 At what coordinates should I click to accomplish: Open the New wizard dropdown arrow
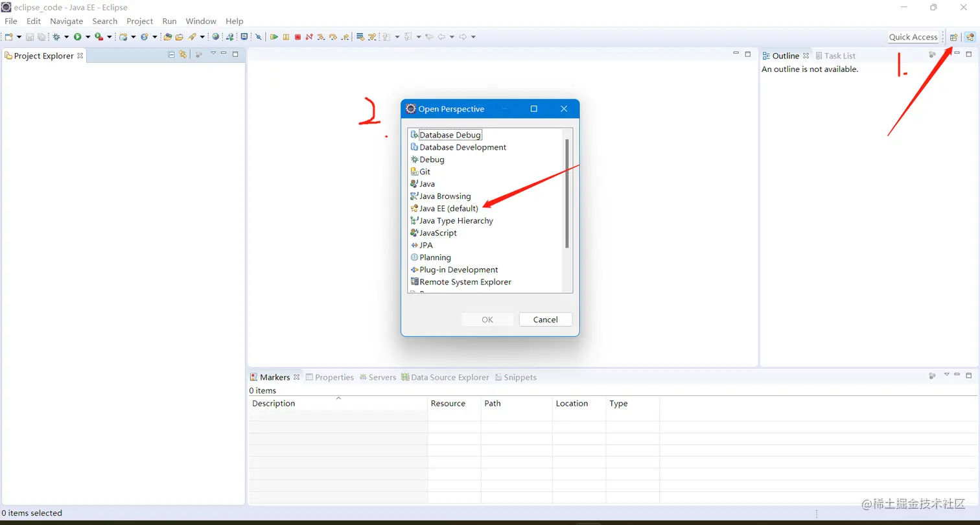[19, 37]
